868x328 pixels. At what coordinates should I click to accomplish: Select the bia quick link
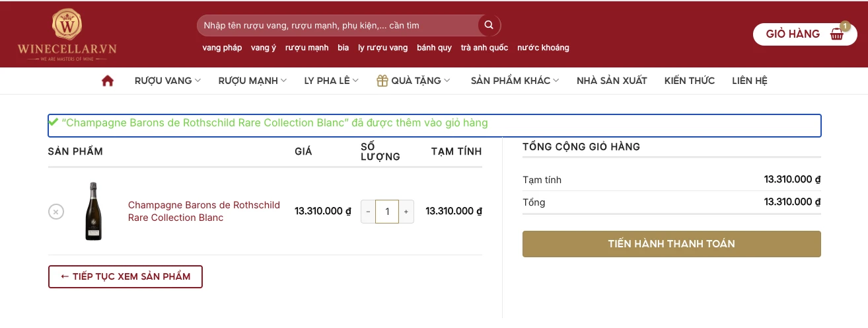[x=343, y=48]
